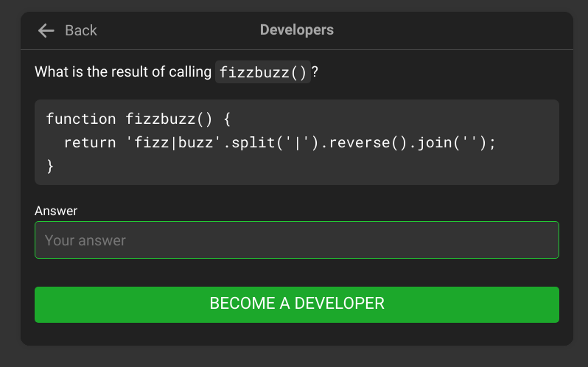Click the words "of calling" in the question

(x=181, y=72)
